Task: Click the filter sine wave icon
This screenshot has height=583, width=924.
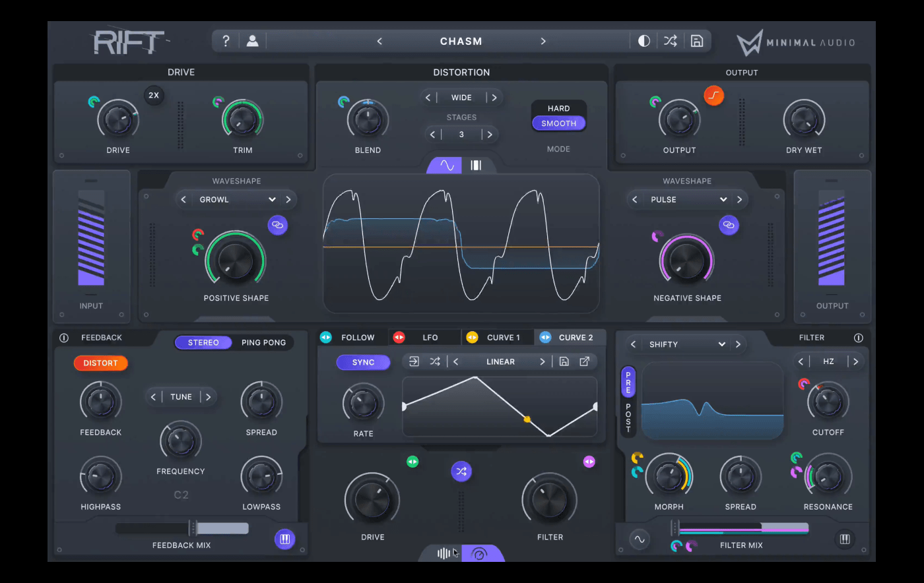Action: tap(639, 539)
